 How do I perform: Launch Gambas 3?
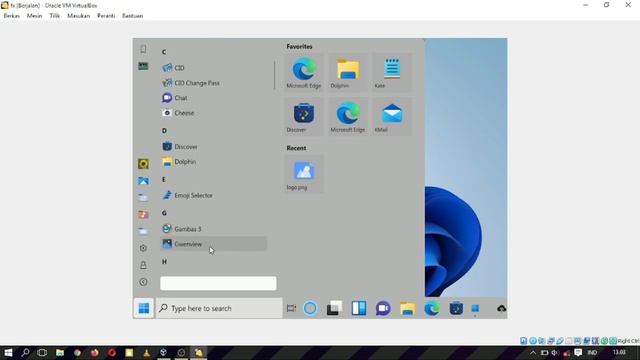(214, 229)
